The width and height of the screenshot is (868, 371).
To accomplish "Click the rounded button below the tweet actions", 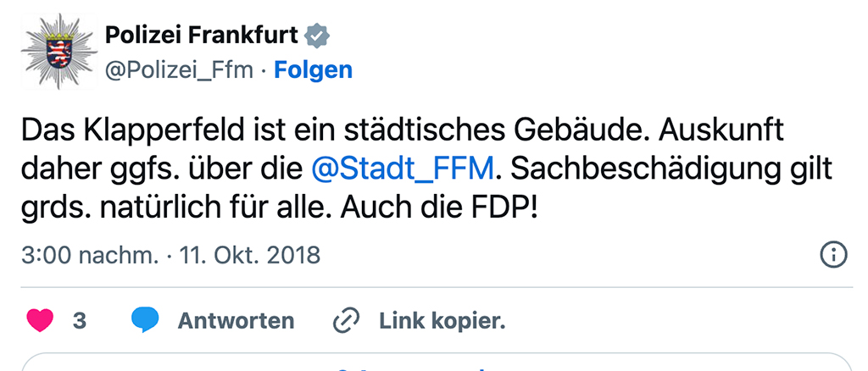I will pos(434,363).
